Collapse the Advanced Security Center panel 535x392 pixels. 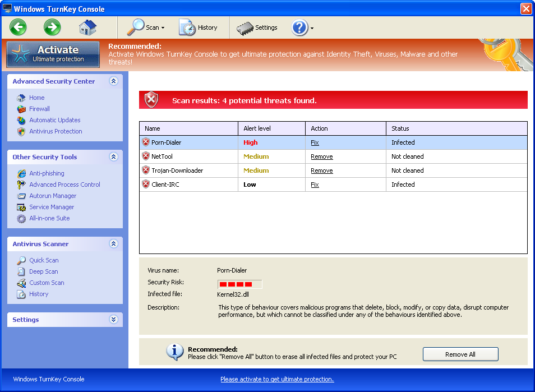pyautogui.click(x=114, y=81)
